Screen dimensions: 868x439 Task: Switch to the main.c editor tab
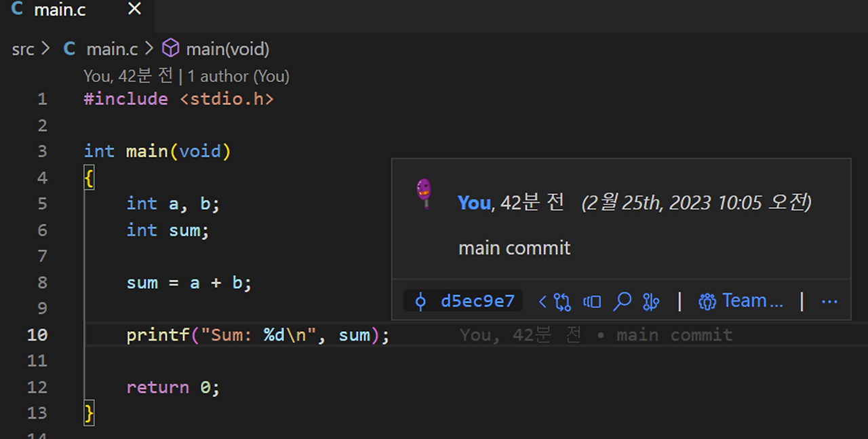tap(60, 10)
